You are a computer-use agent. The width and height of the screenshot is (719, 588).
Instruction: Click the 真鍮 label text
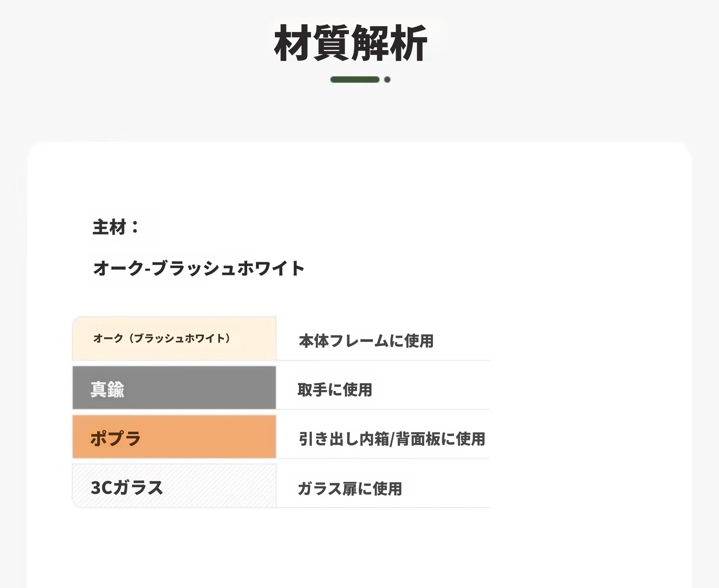107,390
